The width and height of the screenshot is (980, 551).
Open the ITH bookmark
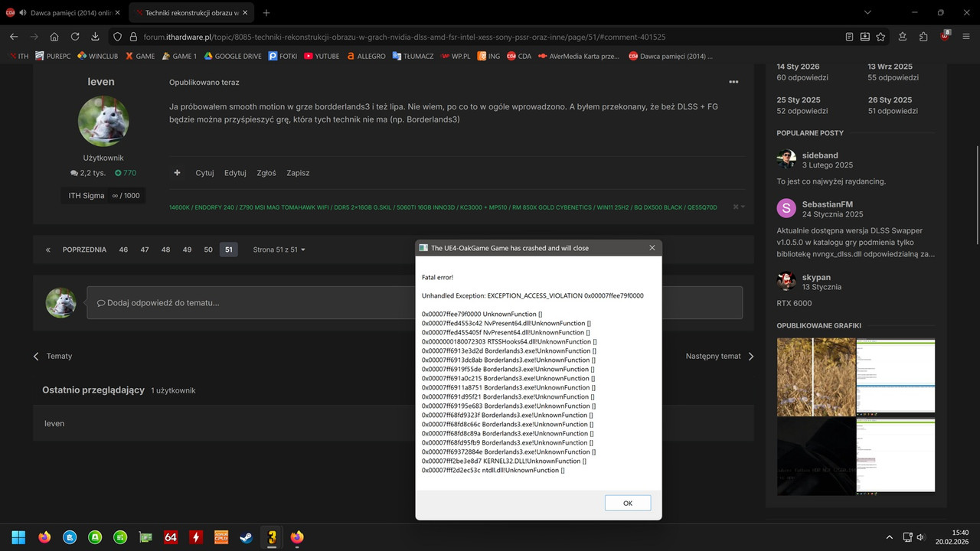[x=18, y=56]
